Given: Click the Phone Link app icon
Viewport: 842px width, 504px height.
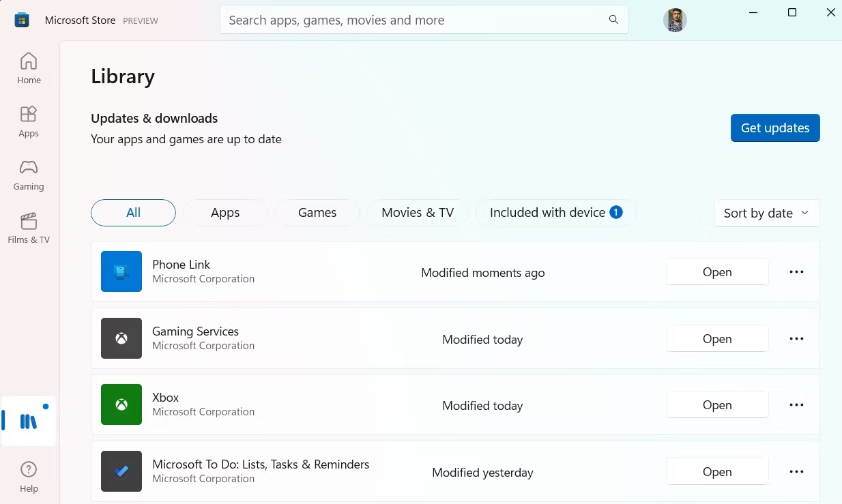Looking at the screenshot, I should point(121,271).
